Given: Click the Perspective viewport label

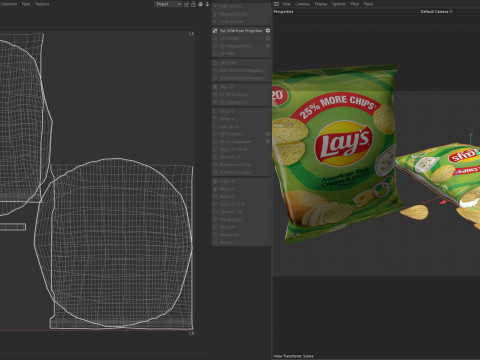Looking at the screenshot, I should pyautogui.click(x=283, y=12).
